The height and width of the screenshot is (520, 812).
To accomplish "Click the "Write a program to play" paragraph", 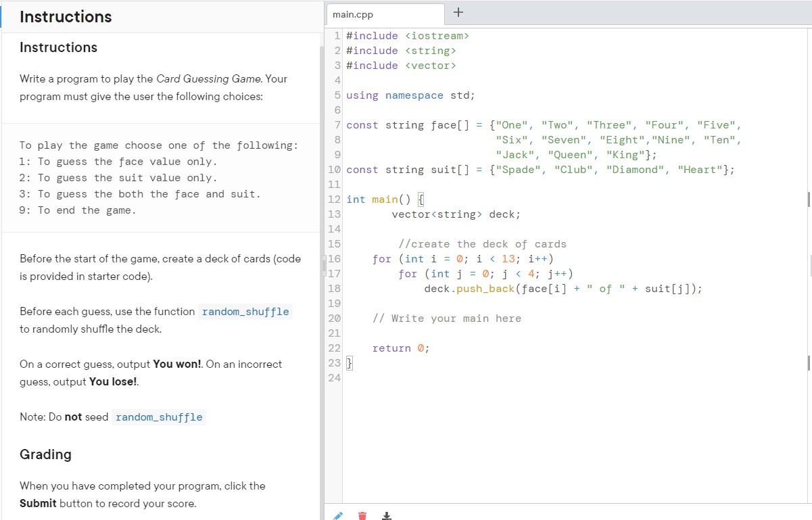I will point(153,87).
